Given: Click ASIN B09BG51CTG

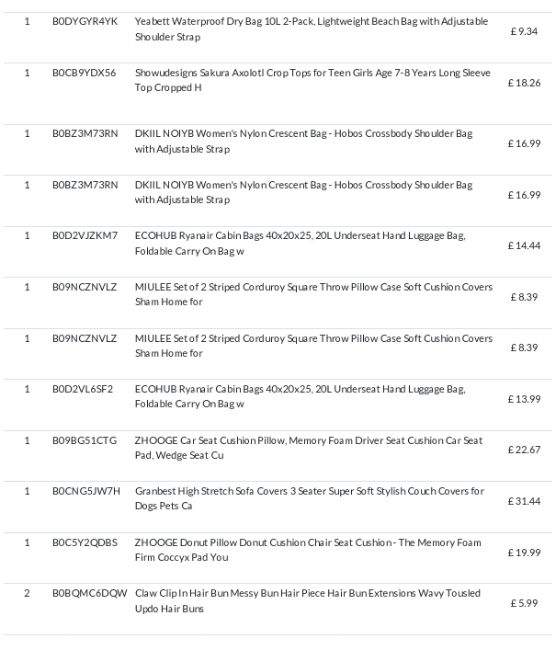Looking at the screenshot, I should [85, 441].
